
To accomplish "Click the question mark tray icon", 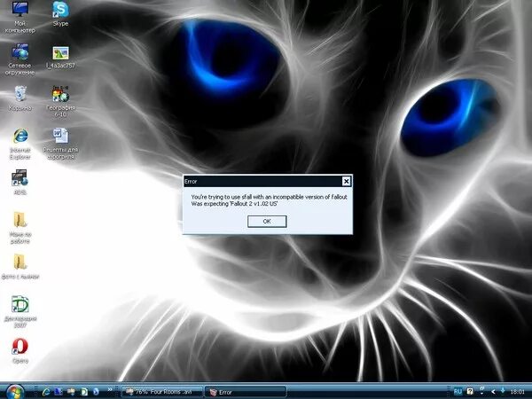I will 470,392.
